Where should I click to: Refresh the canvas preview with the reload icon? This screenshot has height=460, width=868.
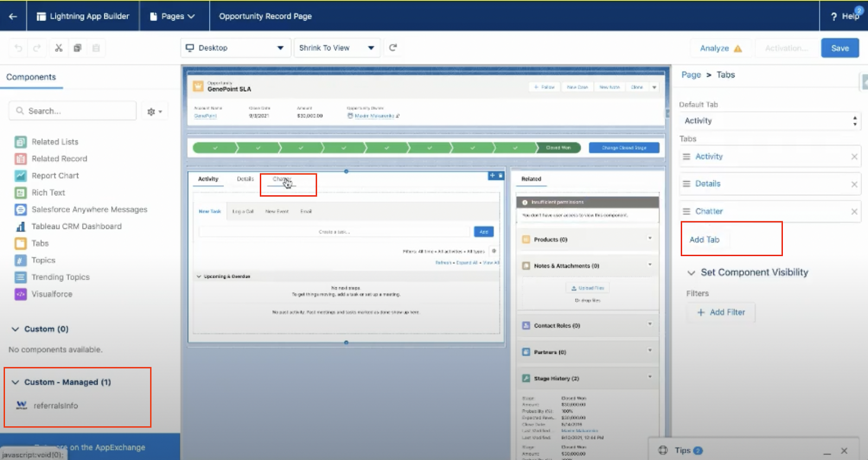pos(393,48)
